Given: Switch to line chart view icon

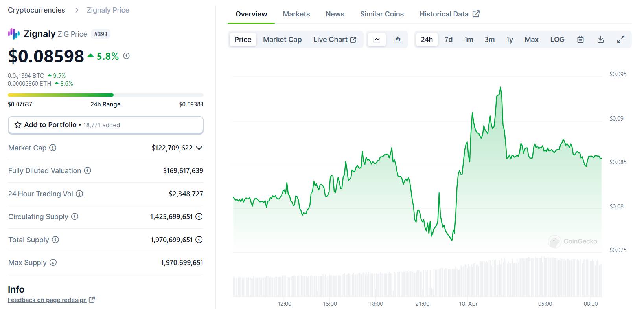Looking at the screenshot, I should pyautogui.click(x=377, y=39).
